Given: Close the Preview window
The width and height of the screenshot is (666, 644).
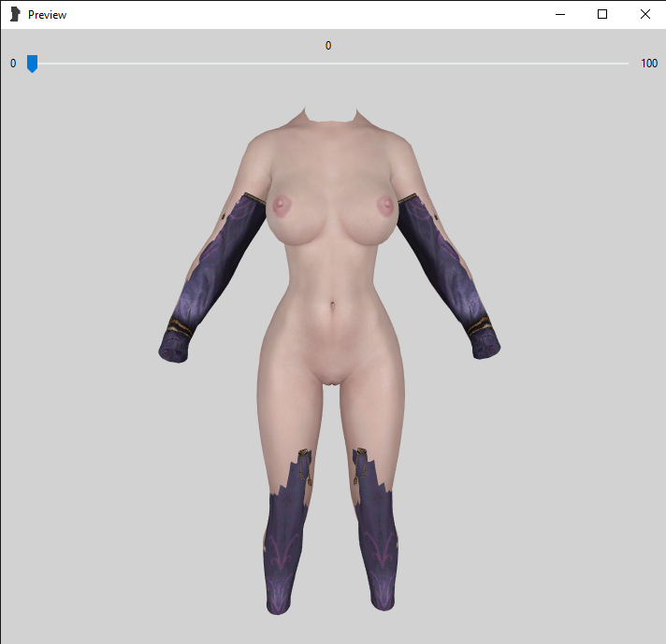Looking at the screenshot, I should click(645, 15).
